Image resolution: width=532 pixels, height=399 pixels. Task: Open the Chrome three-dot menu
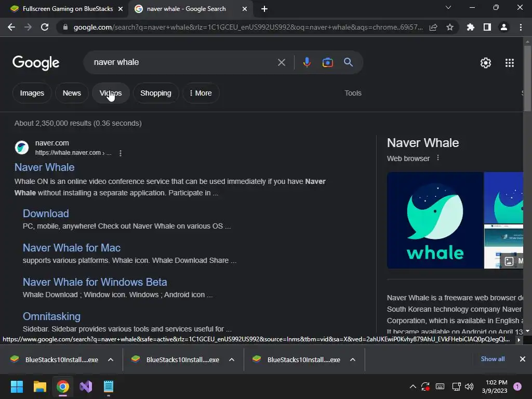tap(521, 27)
